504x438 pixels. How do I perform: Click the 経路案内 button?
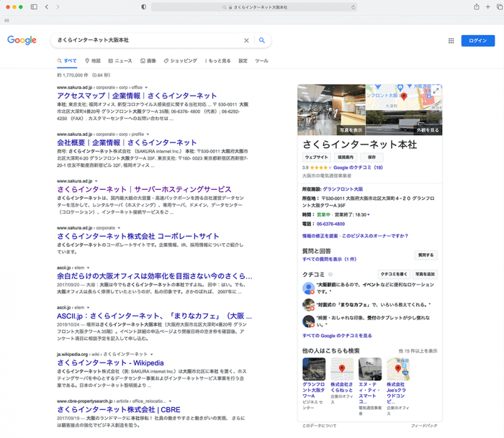(x=346, y=158)
